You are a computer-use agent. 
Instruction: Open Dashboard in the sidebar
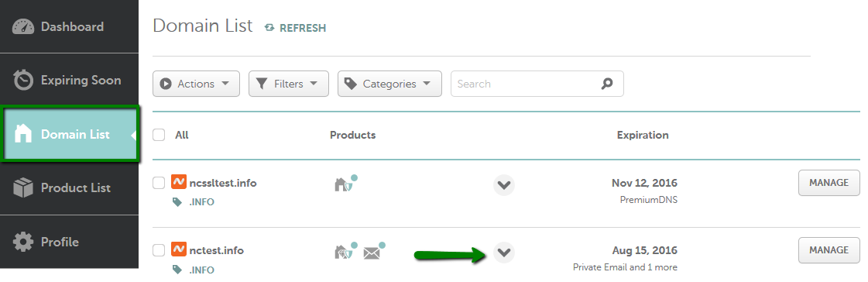click(x=69, y=26)
